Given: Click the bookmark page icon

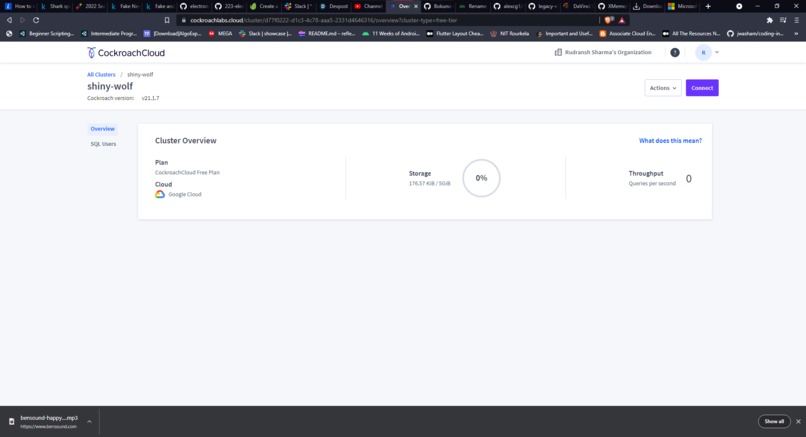Looking at the screenshot, I should (x=167, y=20).
